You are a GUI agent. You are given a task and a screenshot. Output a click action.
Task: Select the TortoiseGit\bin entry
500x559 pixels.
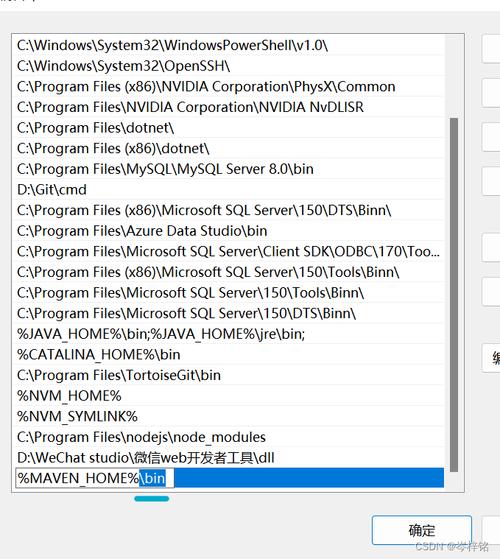click(x=230, y=375)
